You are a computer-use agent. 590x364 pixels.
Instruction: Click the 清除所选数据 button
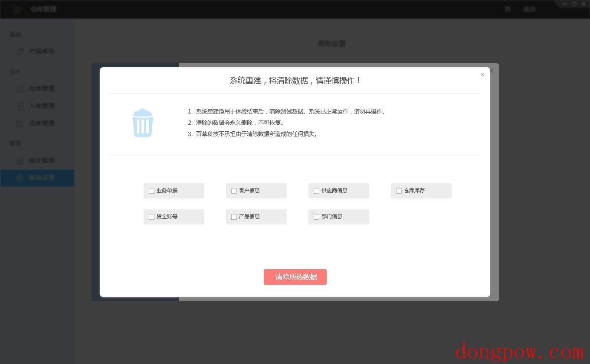(x=295, y=277)
